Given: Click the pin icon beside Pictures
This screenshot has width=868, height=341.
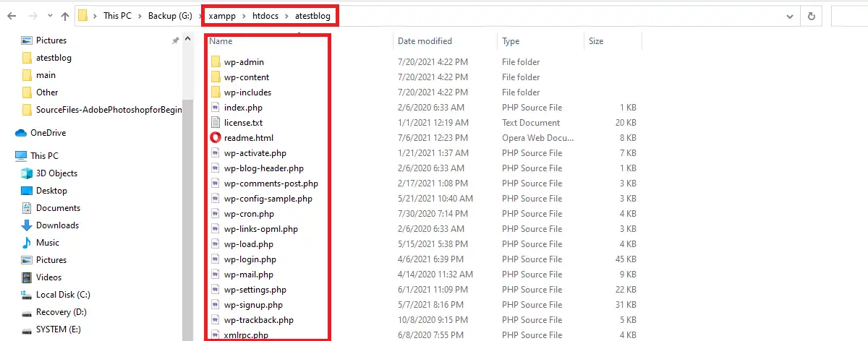Looking at the screenshot, I should point(175,41).
